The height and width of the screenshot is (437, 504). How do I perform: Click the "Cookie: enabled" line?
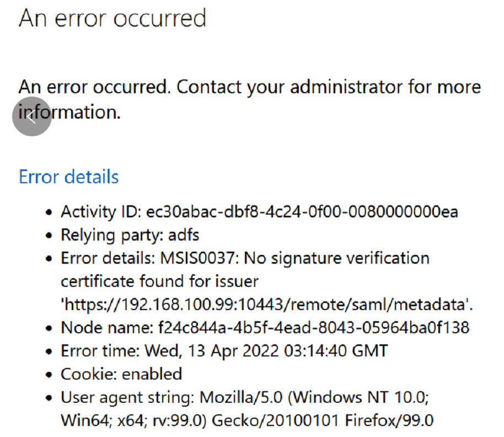click(x=121, y=374)
